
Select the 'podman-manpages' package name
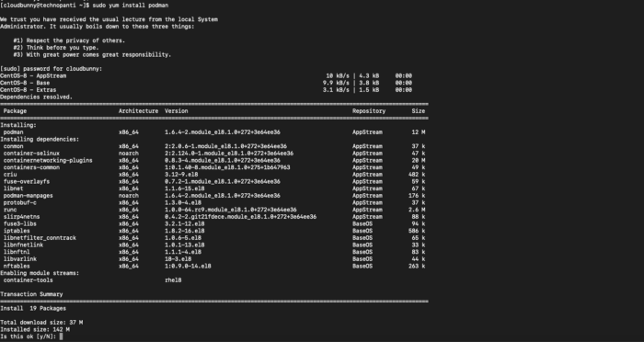28,196
